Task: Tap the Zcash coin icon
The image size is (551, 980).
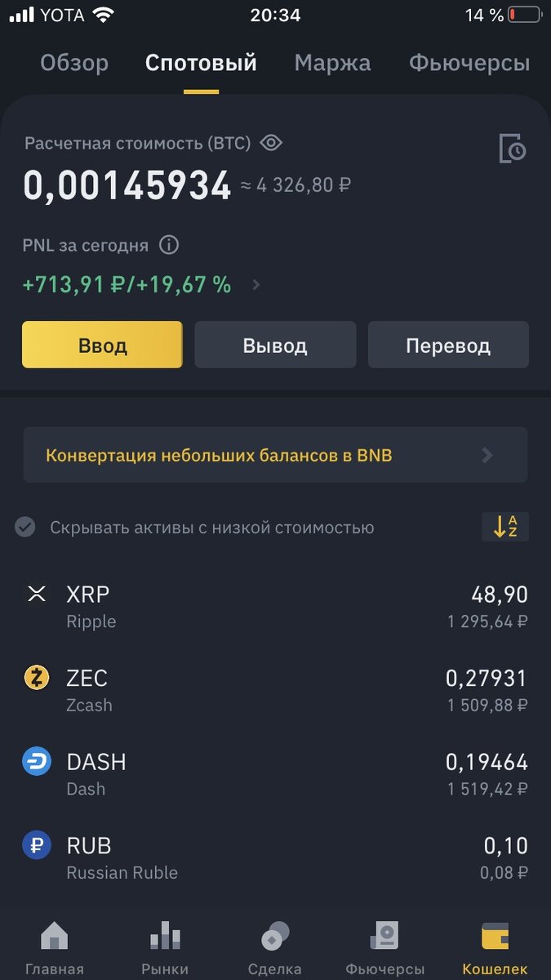Action: point(36,678)
